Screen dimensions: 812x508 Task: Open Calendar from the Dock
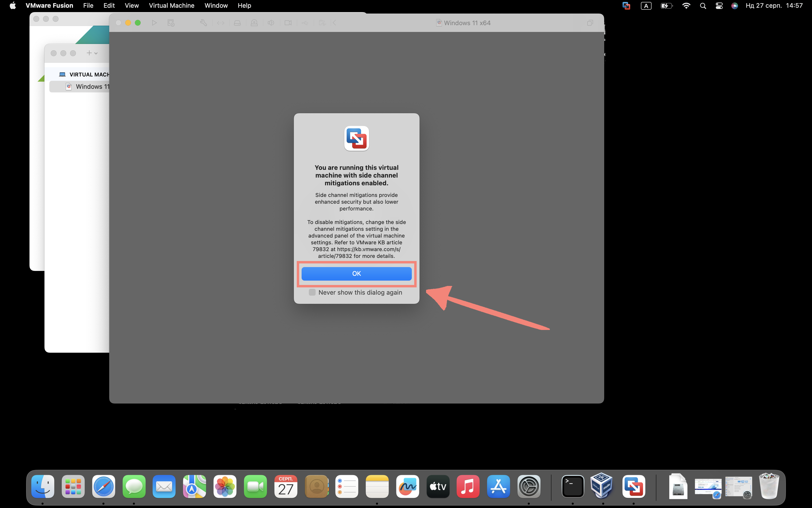tap(286, 486)
